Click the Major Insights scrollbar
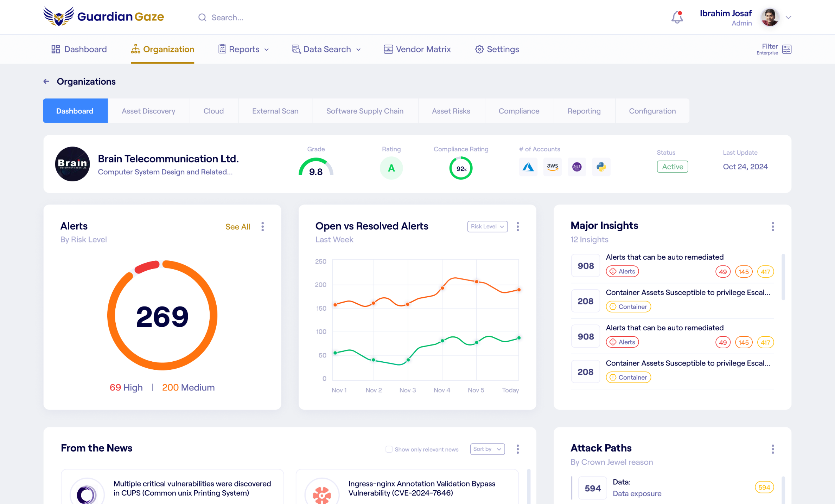The image size is (835, 504). click(783, 277)
